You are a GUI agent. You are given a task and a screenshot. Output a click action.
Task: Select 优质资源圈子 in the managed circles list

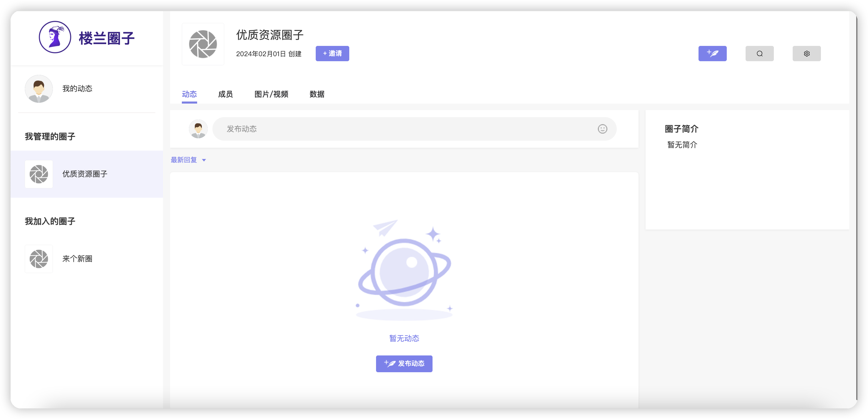point(87,174)
